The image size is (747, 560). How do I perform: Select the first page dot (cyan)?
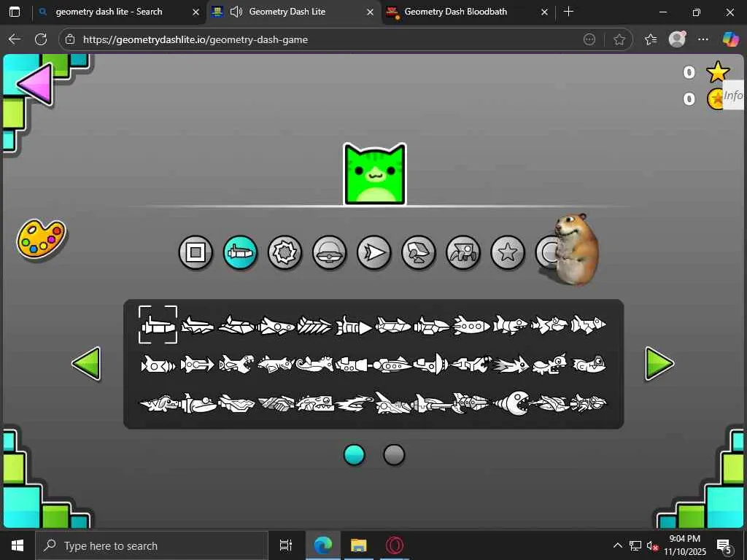click(355, 455)
